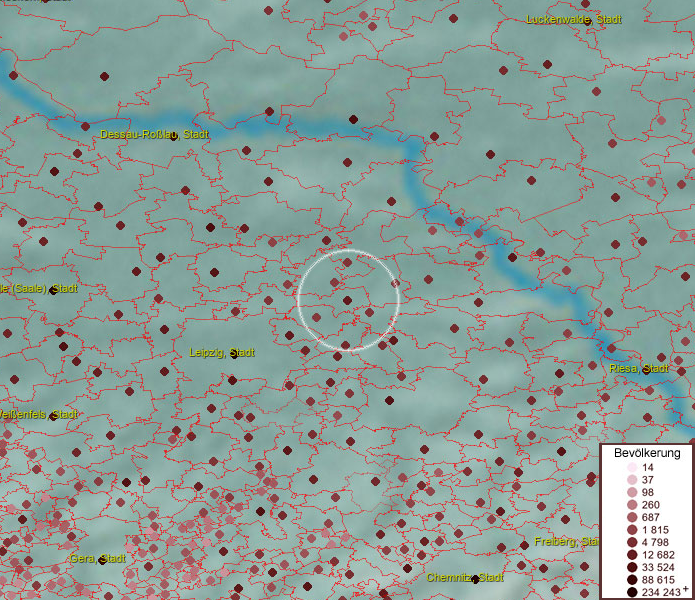
Task: Click the legend value 4 798
Action: pyautogui.click(x=655, y=542)
